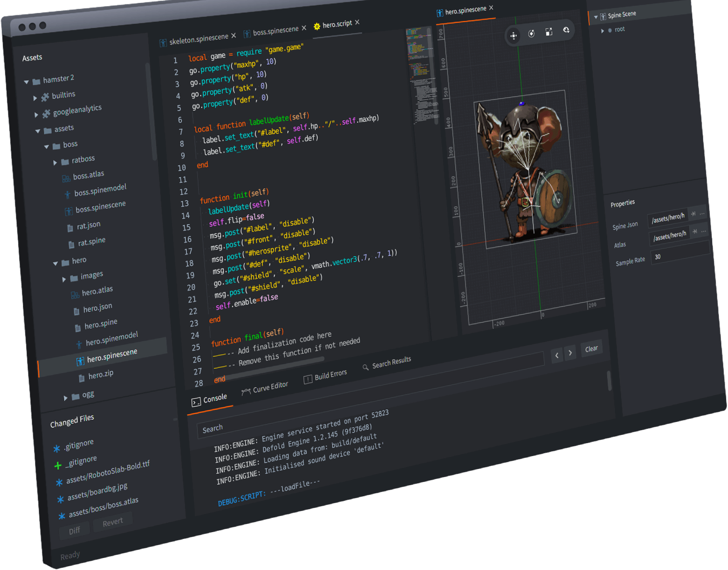Click the previous match arrow in console
This screenshot has height=570, width=728.
557,355
